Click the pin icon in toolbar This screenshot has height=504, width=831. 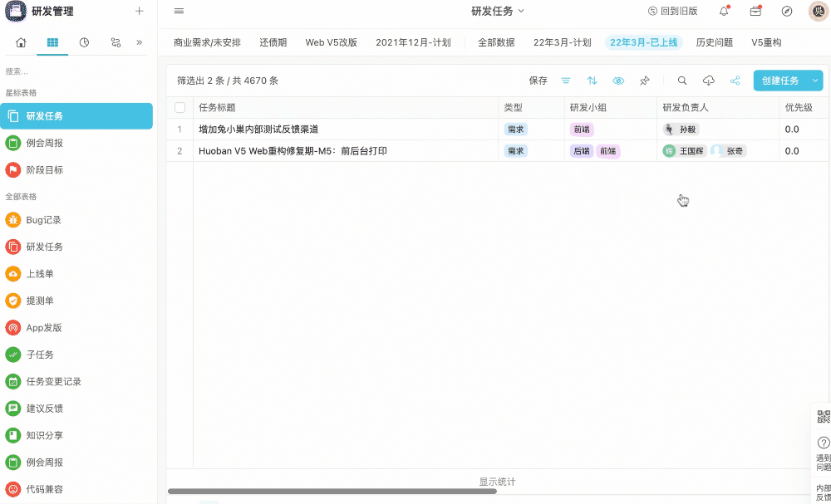point(645,81)
